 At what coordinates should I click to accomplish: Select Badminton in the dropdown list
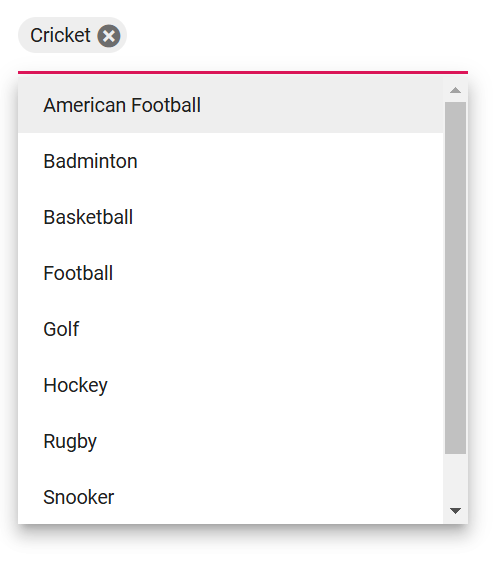click(x=231, y=161)
